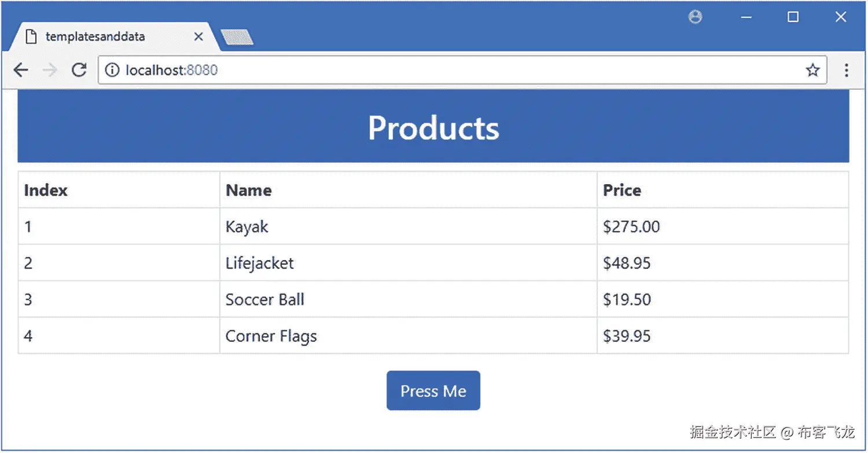Select the Kayak cell in the table

(408, 226)
